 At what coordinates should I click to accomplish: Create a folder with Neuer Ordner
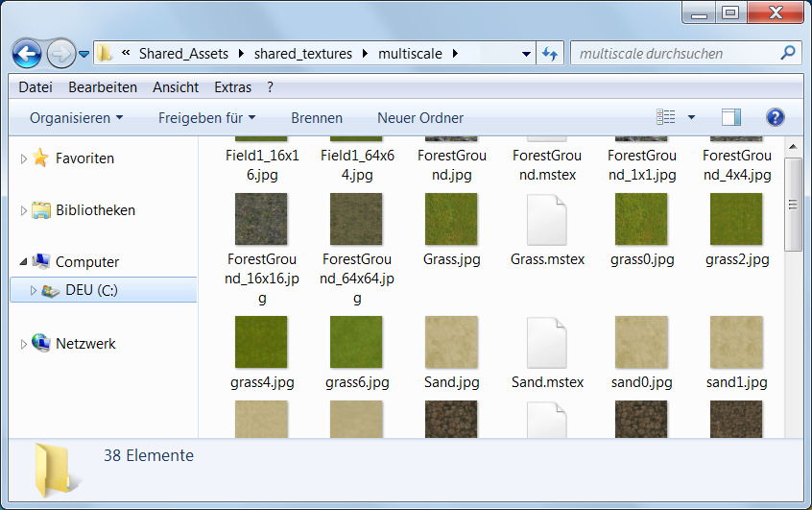[420, 117]
